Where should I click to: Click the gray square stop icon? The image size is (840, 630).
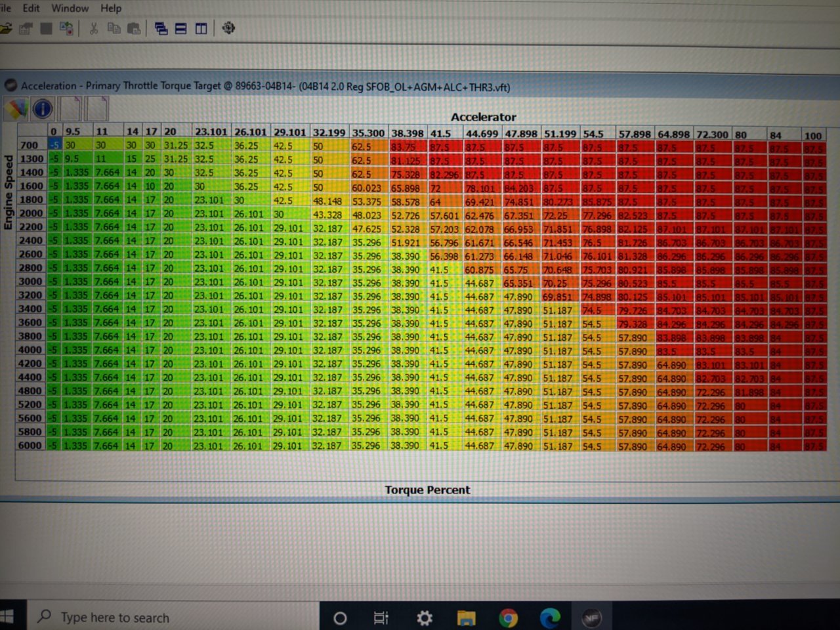[x=46, y=28]
